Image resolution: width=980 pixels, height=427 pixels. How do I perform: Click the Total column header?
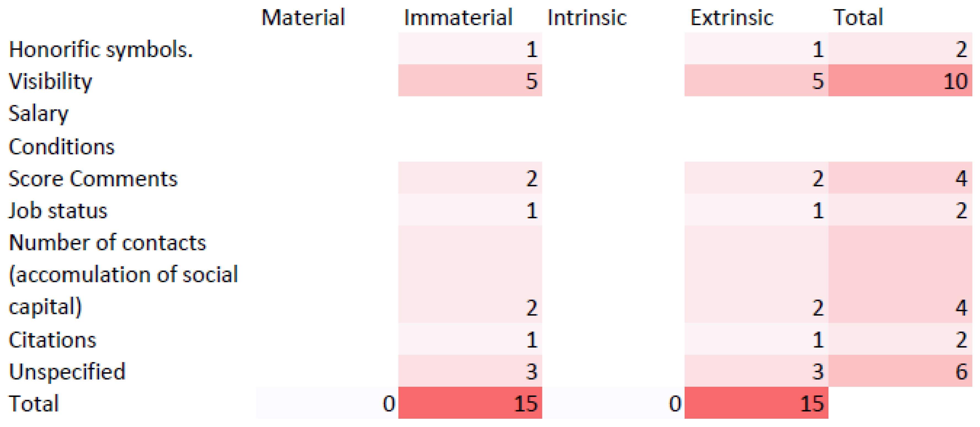[x=858, y=18]
